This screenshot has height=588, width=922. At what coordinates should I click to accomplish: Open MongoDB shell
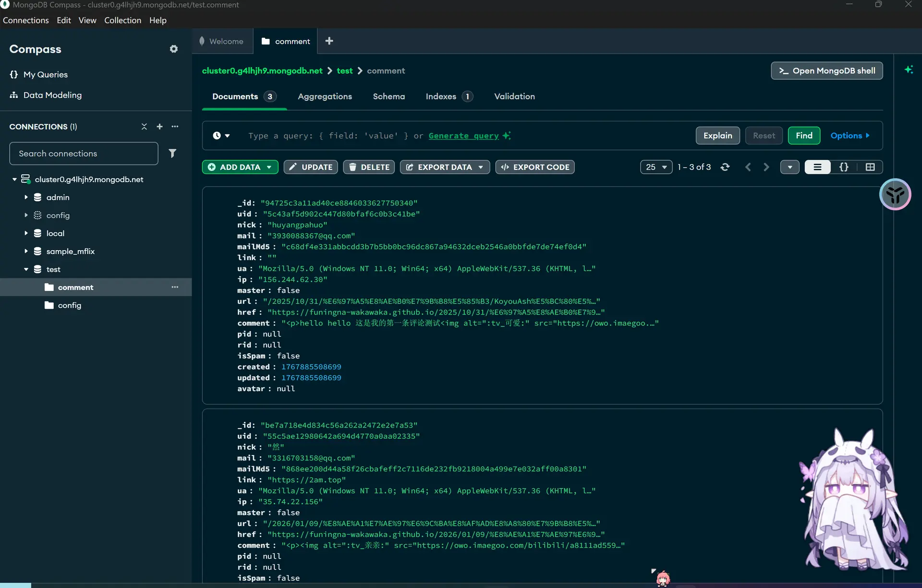[826, 71]
